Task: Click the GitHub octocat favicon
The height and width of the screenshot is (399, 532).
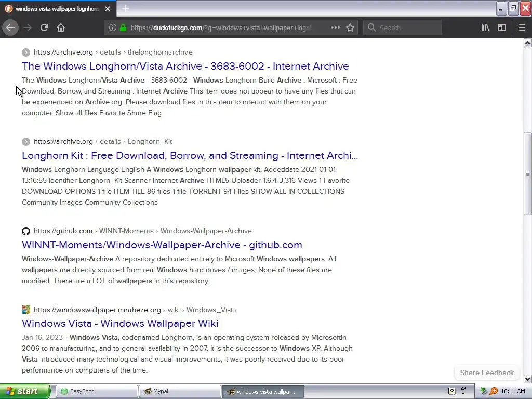Action: click(x=26, y=231)
